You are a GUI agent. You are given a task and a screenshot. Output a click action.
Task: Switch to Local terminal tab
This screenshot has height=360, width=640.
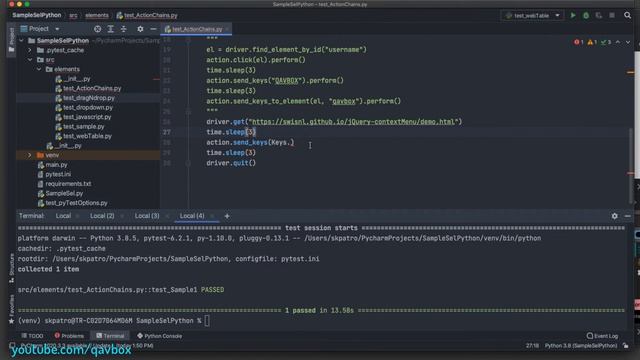click(63, 216)
